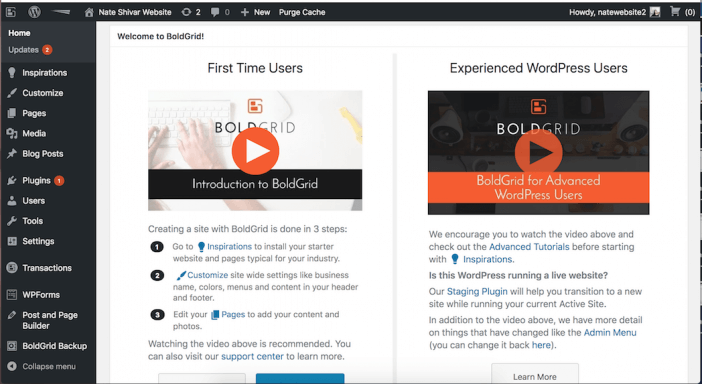702x384 pixels.
Task: Click the natewebsite2 user avatar
Action: click(655, 12)
